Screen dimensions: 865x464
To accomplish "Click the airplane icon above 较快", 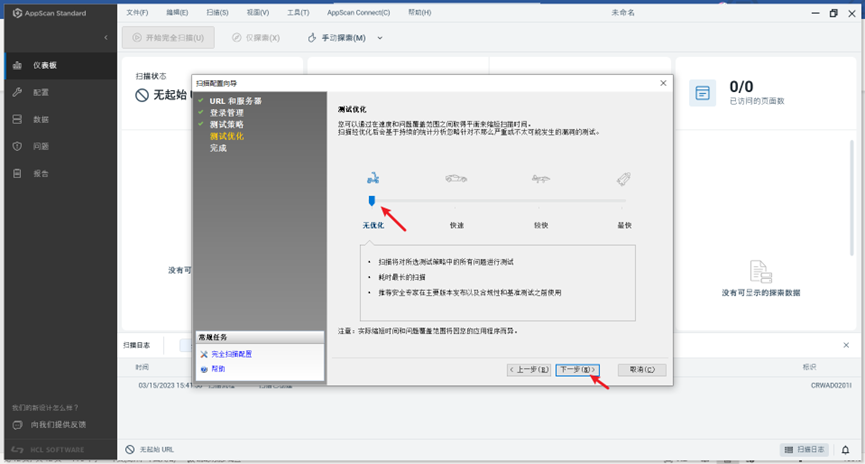I will 541,178.
